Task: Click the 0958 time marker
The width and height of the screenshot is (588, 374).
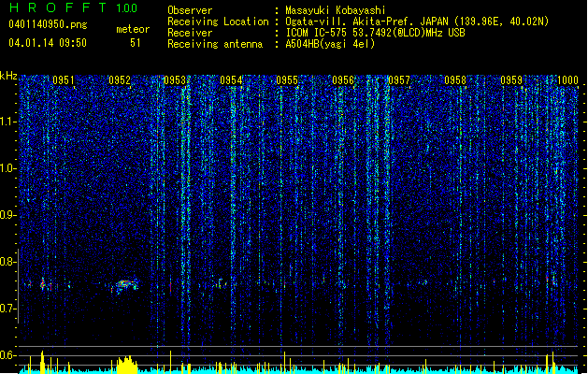Action: click(455, 80)
